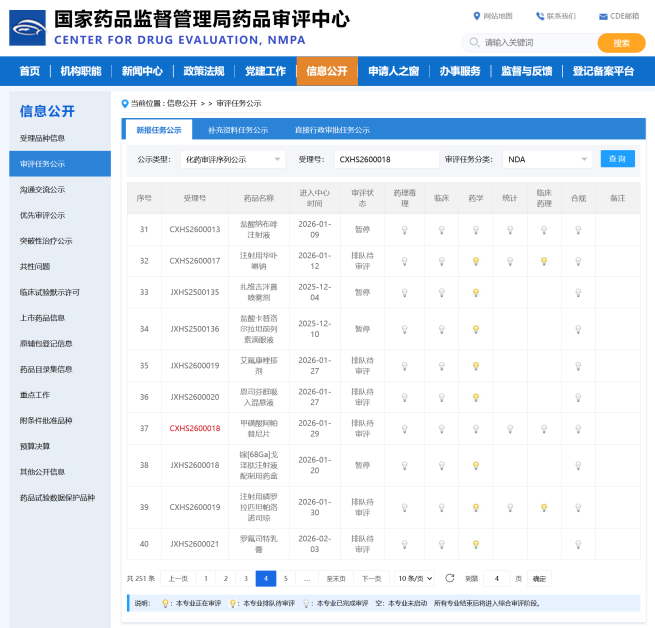Click the 确定 confirm jump button

(539, 578)
